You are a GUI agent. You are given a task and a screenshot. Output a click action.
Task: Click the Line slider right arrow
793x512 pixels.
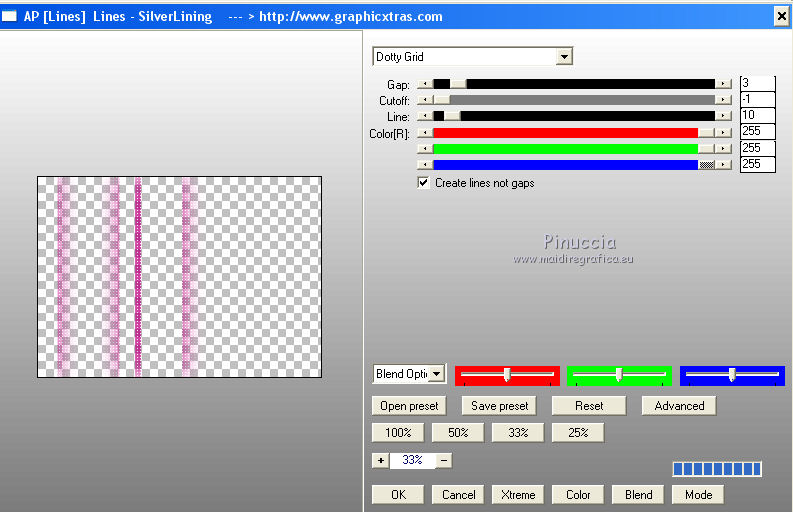[724, 116]
